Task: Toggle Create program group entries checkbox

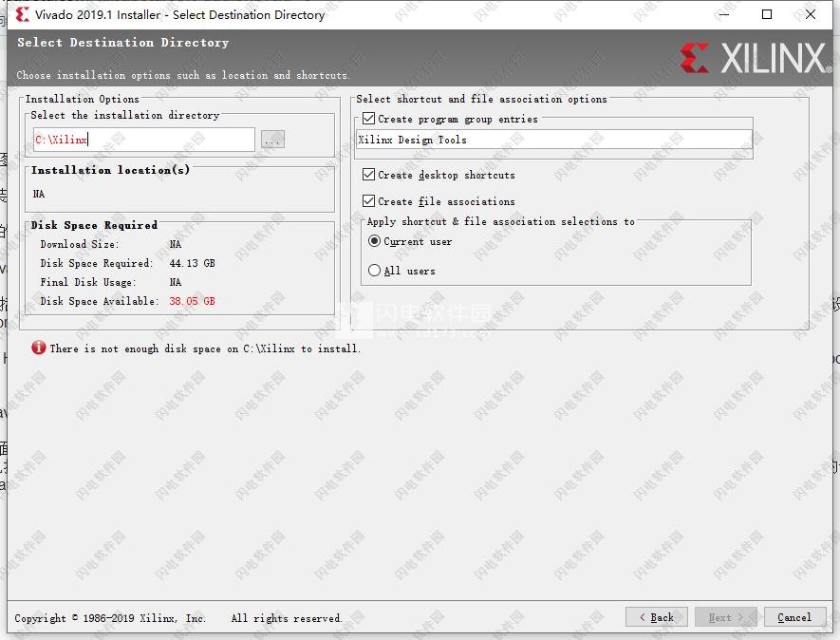Action: 368,119
